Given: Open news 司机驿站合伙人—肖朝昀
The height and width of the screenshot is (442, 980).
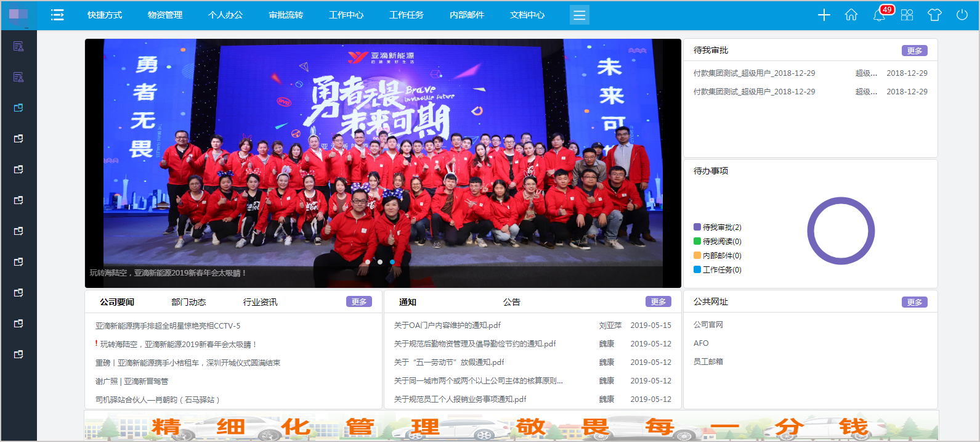Looking at the screenshot, I should click(158, 399).
